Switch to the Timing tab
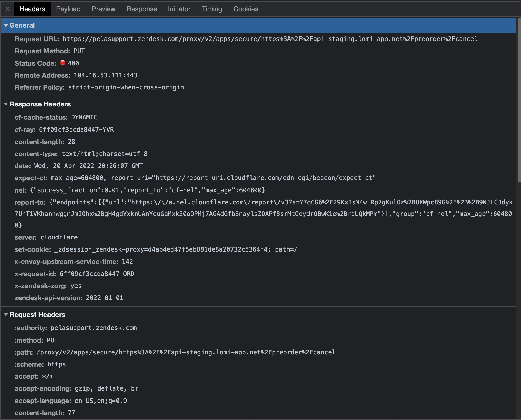The height and width of the screenshot is (420, 521). coord(212,9)
